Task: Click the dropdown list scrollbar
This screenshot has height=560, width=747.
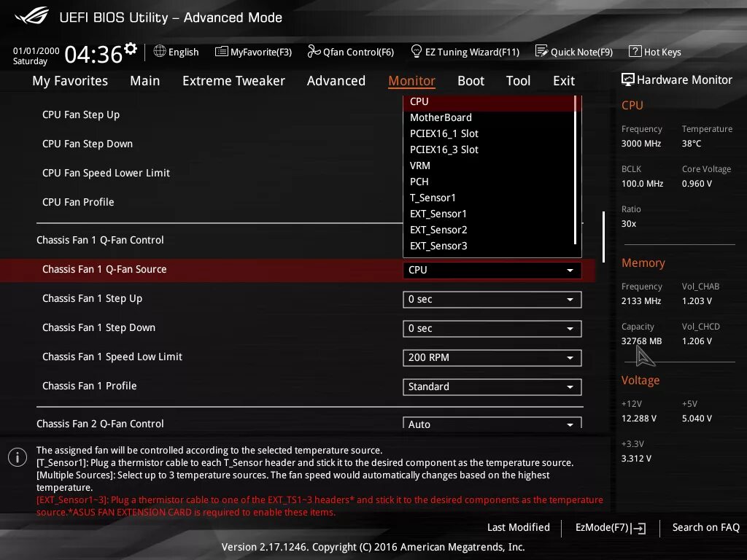Action: click(576, 169)
